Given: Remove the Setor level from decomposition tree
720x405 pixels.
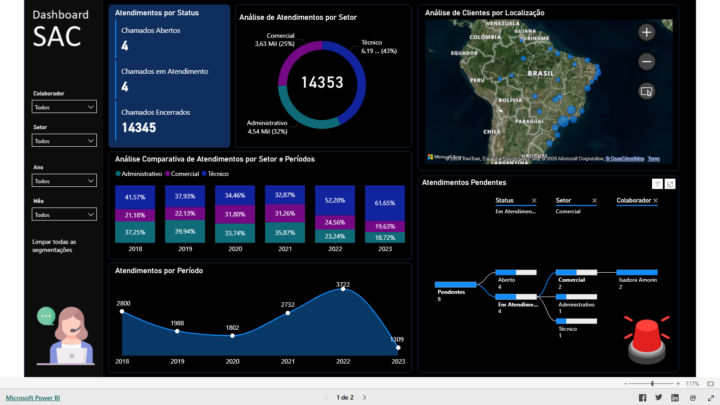Looking at the screenshot, I should (x=594, y=201).
